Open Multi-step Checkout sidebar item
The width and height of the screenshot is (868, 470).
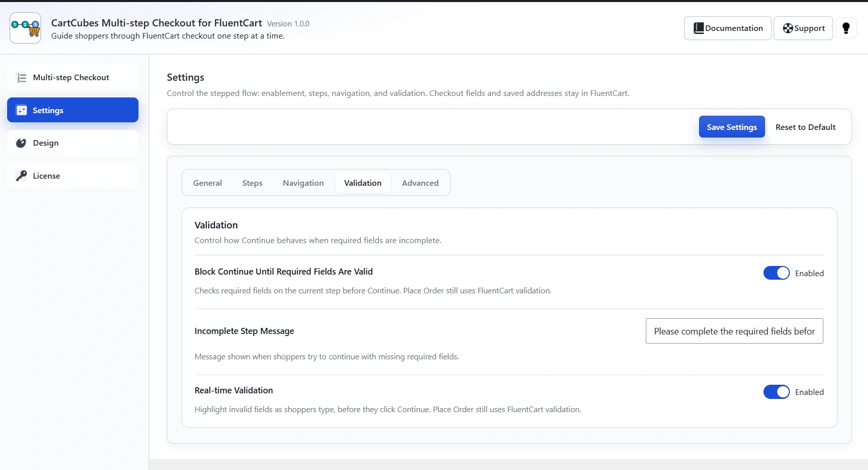[x=73, y=78]
